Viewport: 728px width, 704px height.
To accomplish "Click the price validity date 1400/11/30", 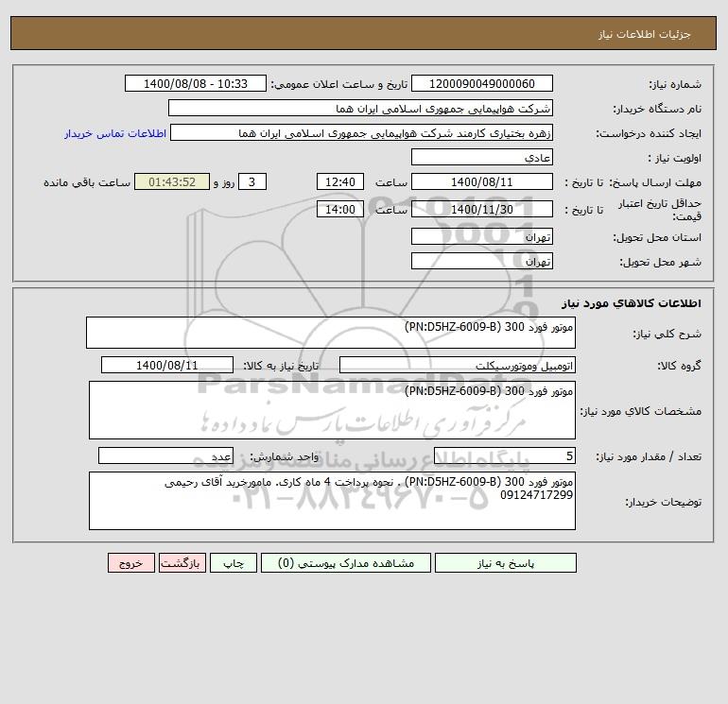I will pyautogui.click(x=482, y=209).
